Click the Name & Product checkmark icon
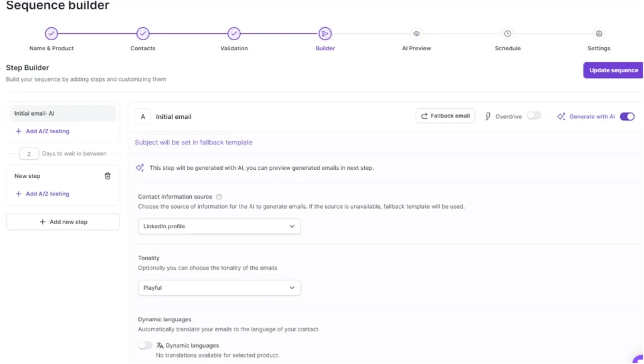Image resolution: width=644 pixels, height=364 pixels. click(52, 33)
